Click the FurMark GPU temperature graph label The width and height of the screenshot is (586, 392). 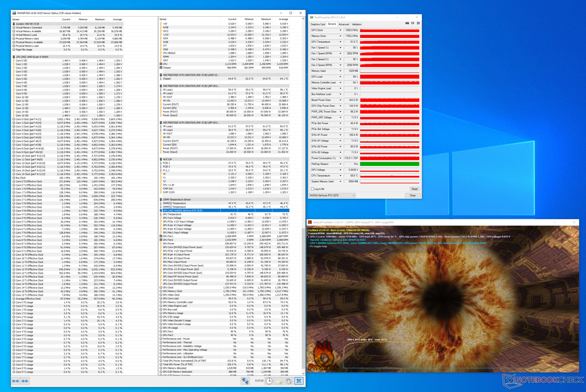coord(367,339)
